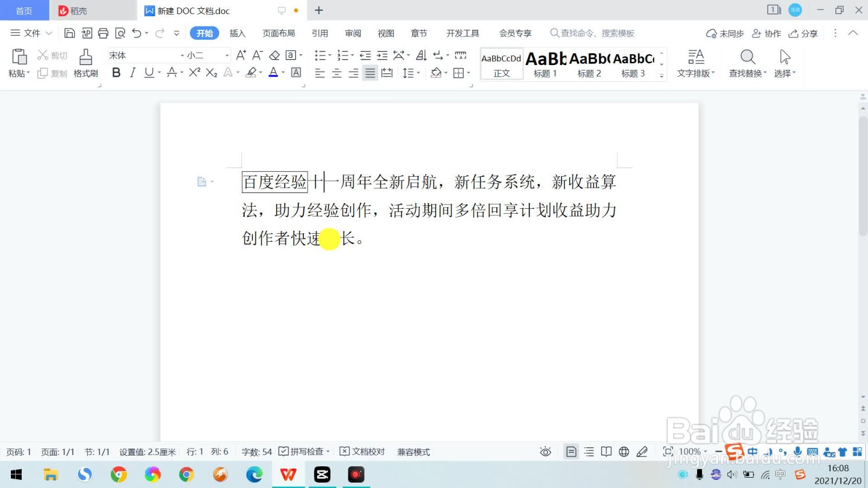Open the font name dropdown 宋体

182,55
